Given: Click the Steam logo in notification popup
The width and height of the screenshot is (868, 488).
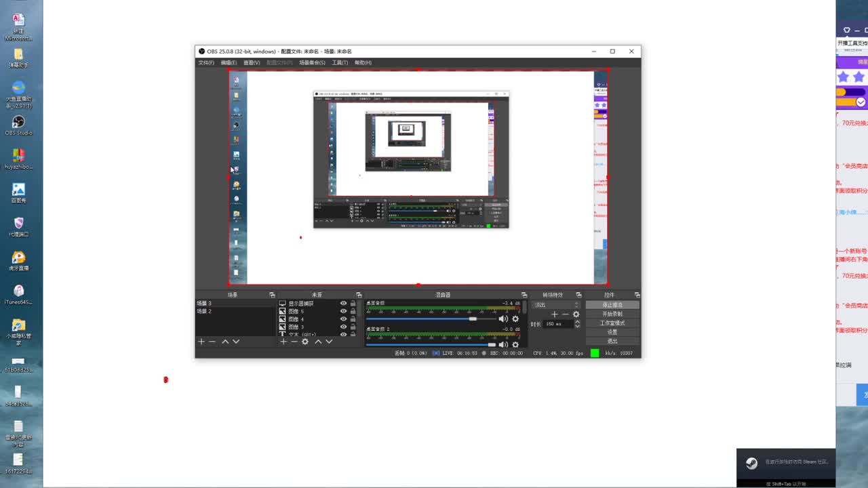Looking at the screenshot, I should point(751,464).
